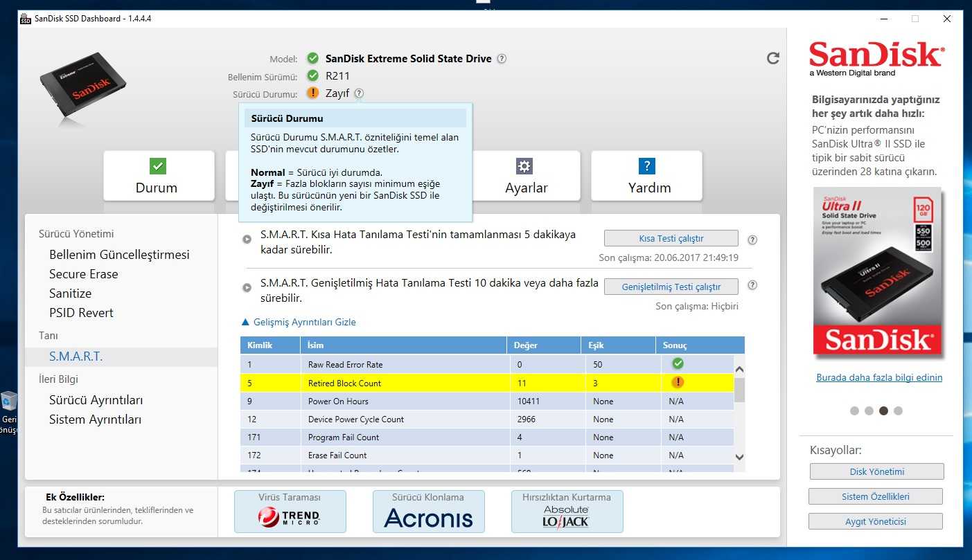
Task: Launch Acronis Sürücü Klonlama
Action: [428, 512]
